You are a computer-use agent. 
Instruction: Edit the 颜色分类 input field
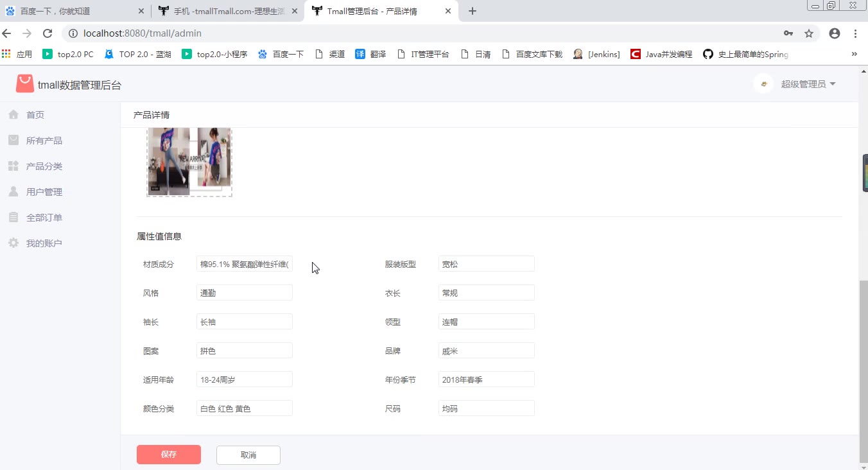(245, 408)
